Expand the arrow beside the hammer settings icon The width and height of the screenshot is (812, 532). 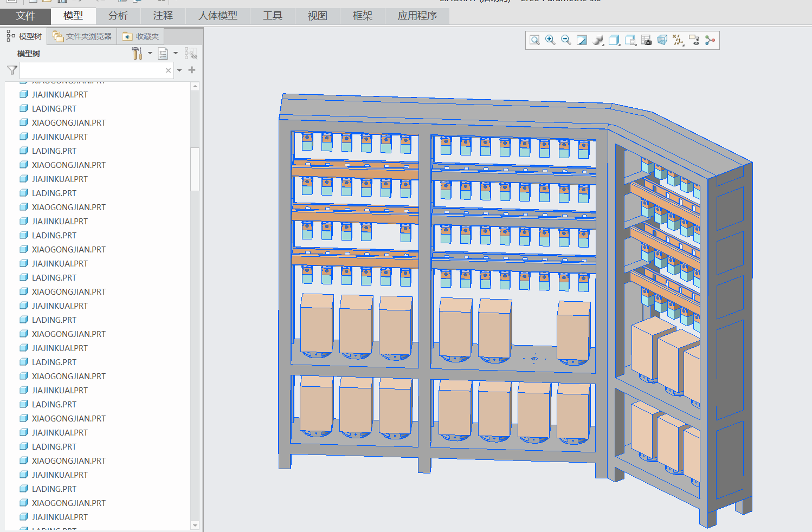point(150,53)
